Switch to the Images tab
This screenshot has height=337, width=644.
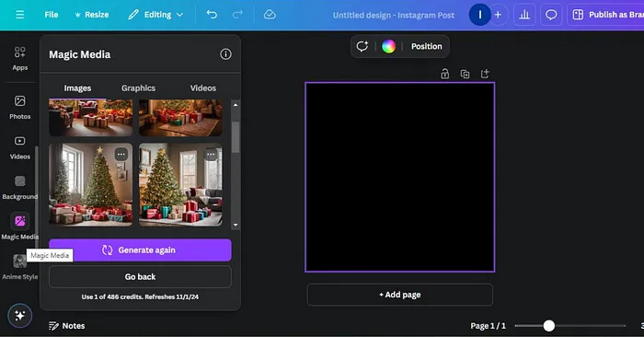pos(77,88)
